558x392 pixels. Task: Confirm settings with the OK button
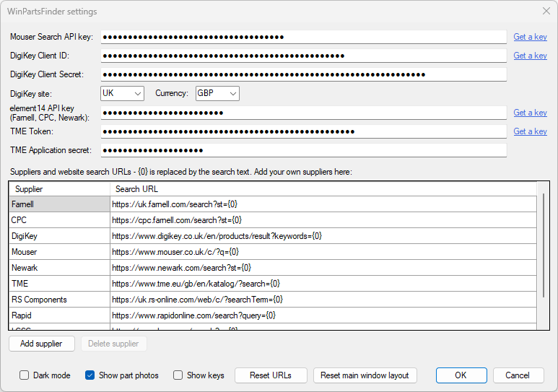(461, 375)
